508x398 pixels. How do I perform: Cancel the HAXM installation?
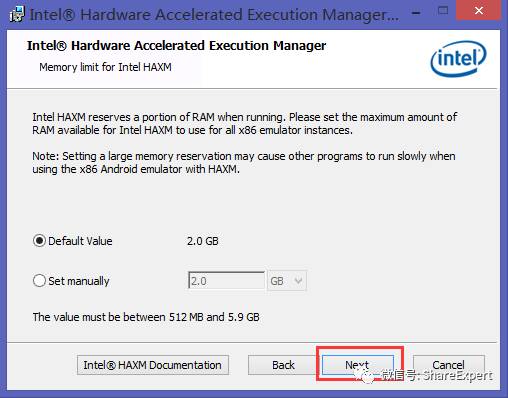(448, 365)
